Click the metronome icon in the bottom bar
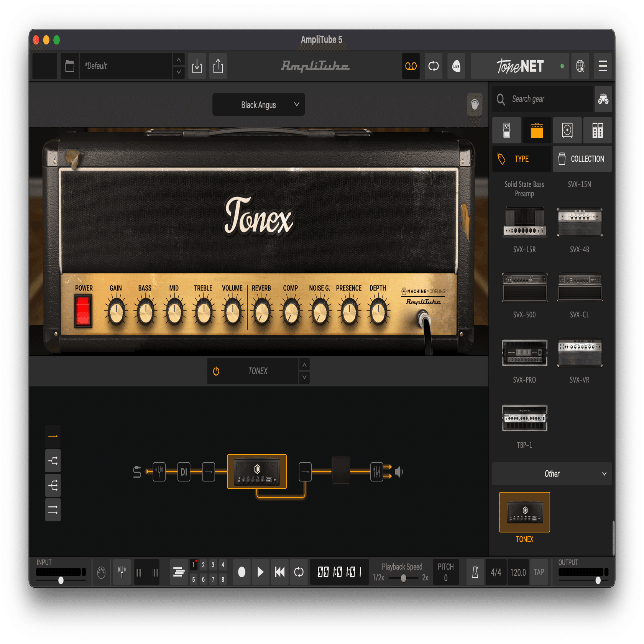The height and width of the screenshot is (644, 644). pyautogui.click(x=475, y=572)
